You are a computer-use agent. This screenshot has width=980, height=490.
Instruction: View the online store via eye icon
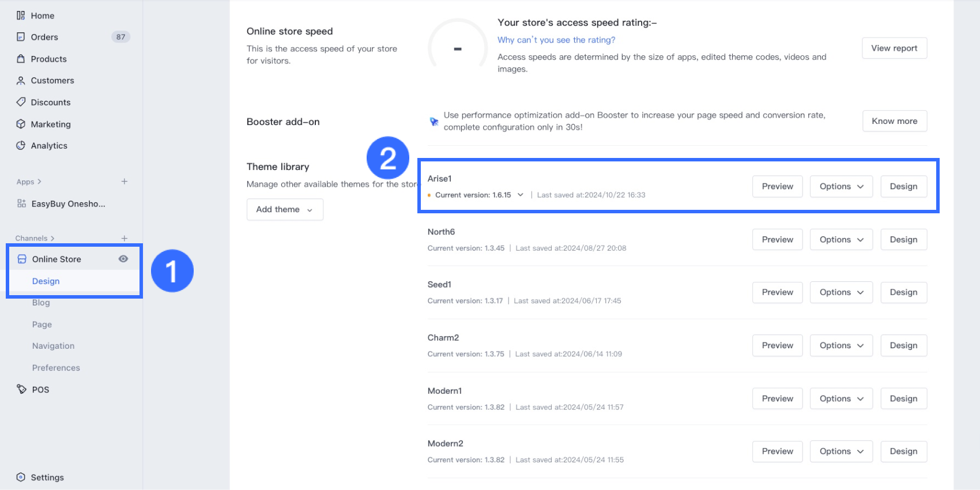(x=123, y=259)
